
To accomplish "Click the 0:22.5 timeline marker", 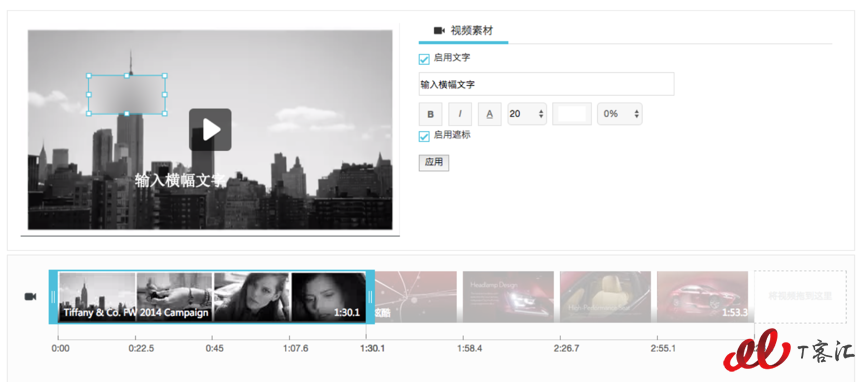I will [141, 349].
